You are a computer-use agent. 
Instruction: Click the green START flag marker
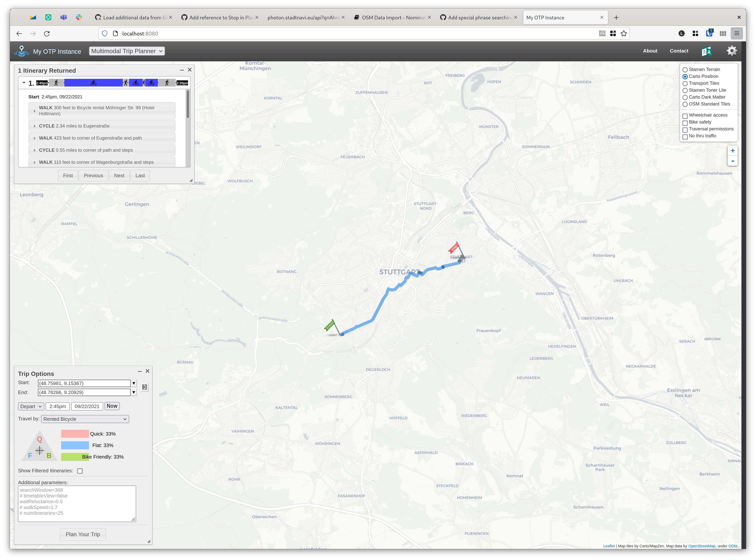330,326
